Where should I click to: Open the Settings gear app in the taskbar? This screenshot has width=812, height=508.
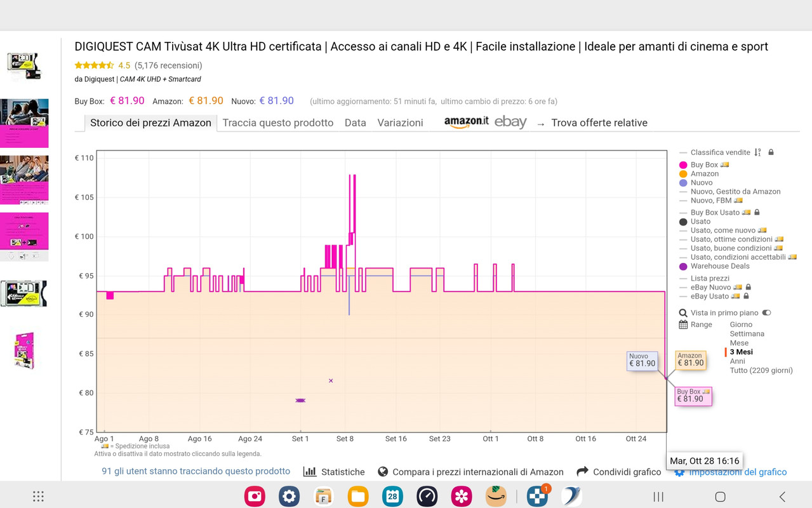[289, 497]
